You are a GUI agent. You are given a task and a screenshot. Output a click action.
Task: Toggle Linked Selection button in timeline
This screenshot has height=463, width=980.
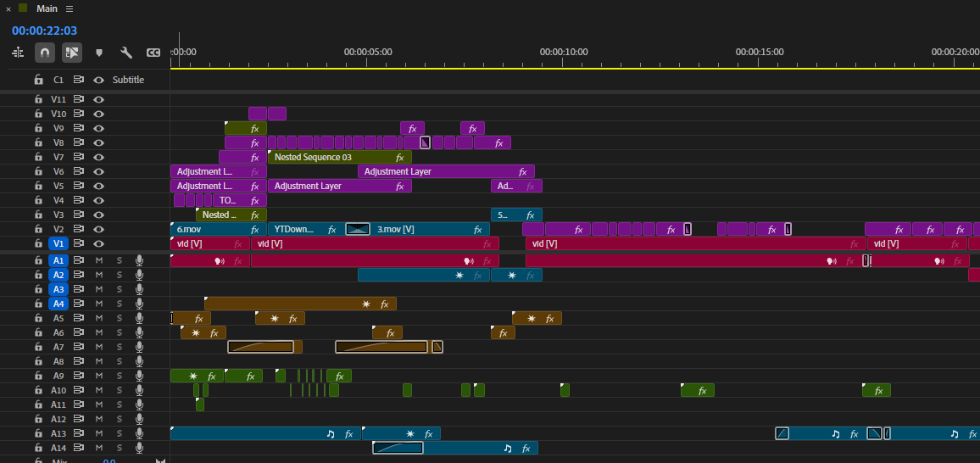(72, 53)
